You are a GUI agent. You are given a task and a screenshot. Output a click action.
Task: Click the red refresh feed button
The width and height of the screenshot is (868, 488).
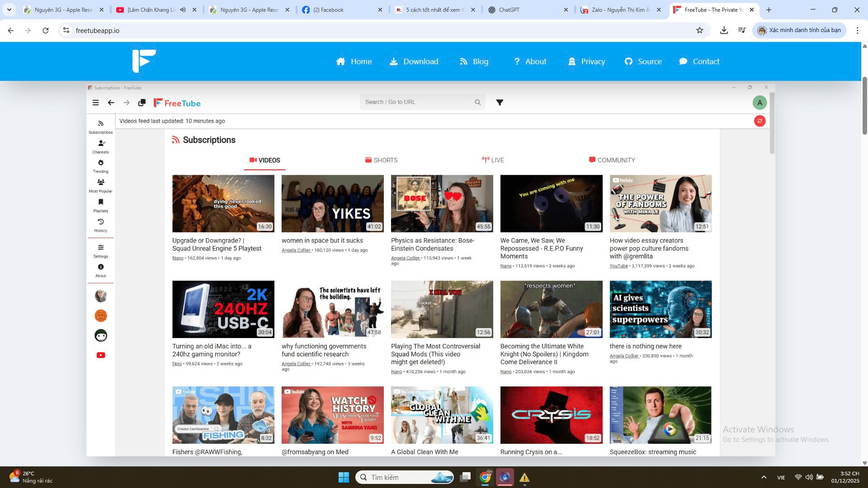coord(759,121)
